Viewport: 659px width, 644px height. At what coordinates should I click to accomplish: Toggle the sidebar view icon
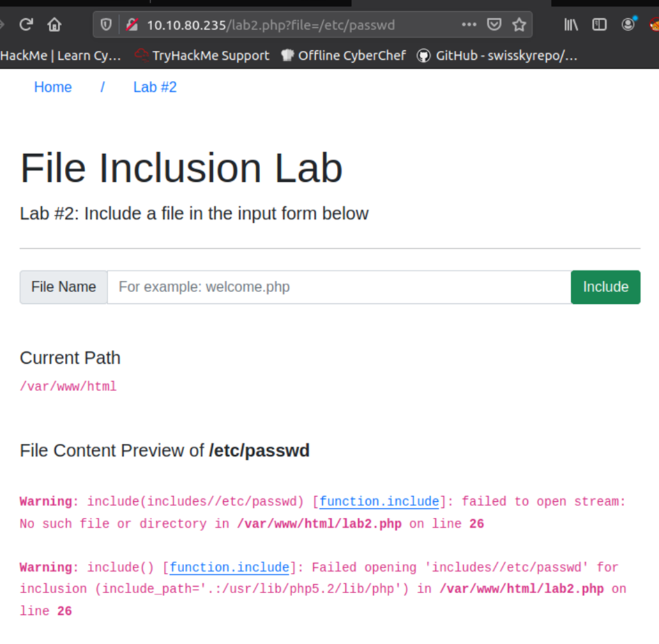[x=599, y=25]
